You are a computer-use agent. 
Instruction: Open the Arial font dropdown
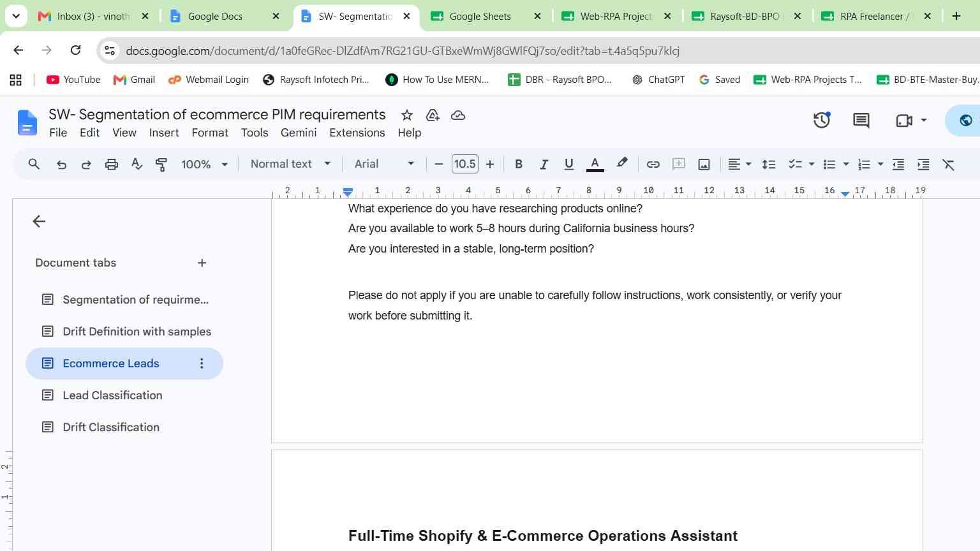point(384,164)
